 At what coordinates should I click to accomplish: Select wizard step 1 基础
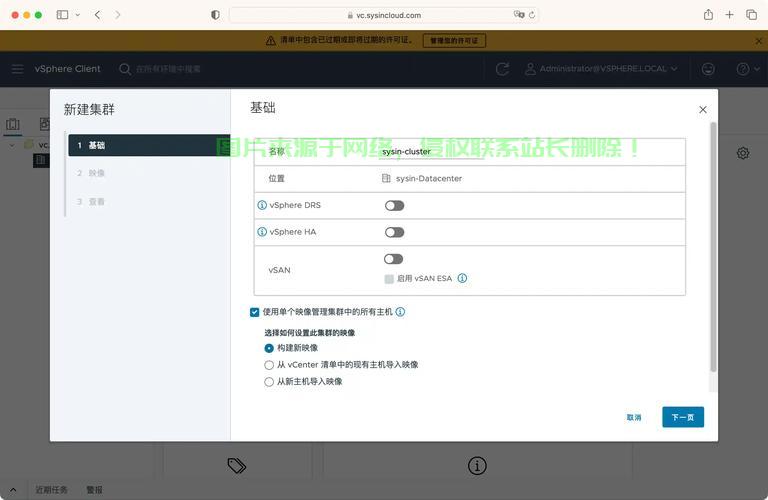[149, 145]
